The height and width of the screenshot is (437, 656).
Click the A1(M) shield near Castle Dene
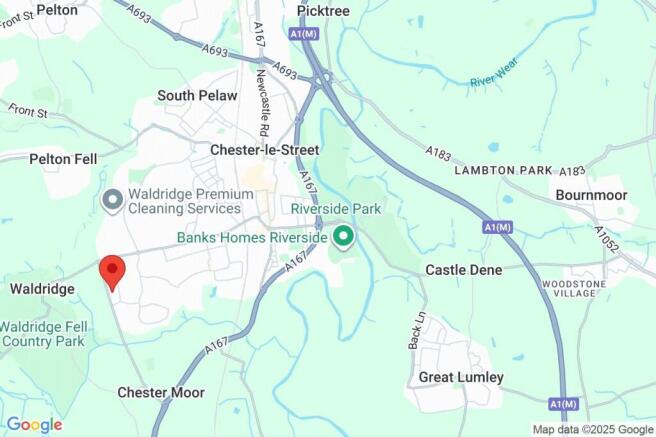point(497,227)
